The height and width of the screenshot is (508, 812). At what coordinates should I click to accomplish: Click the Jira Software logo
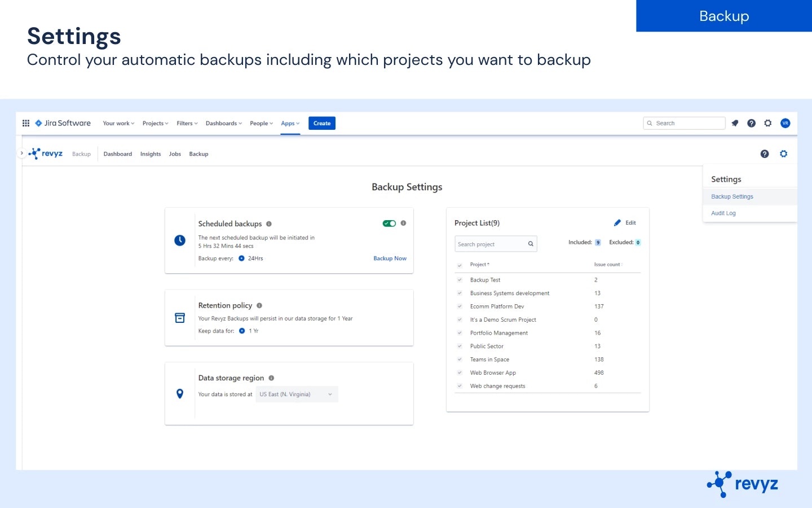(63, 123)
